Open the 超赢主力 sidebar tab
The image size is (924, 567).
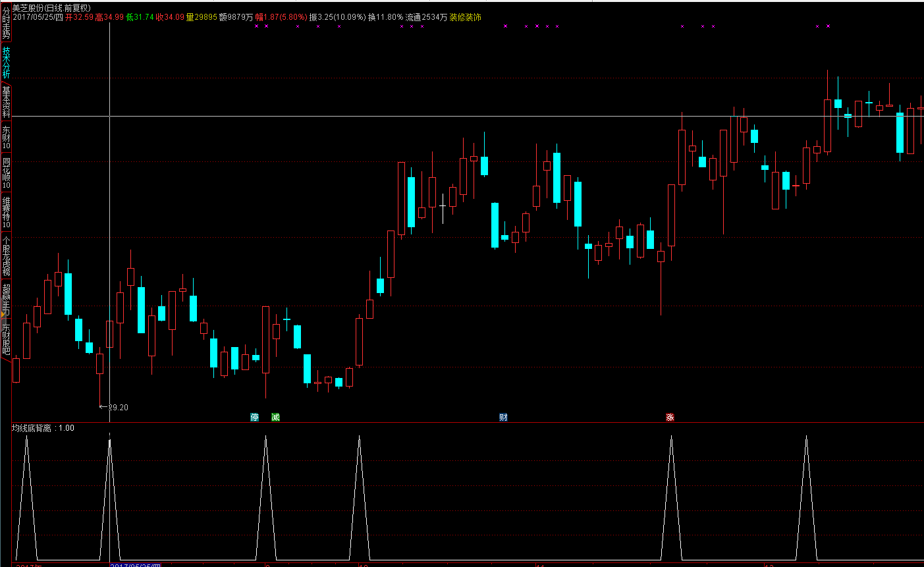point(6,300)
